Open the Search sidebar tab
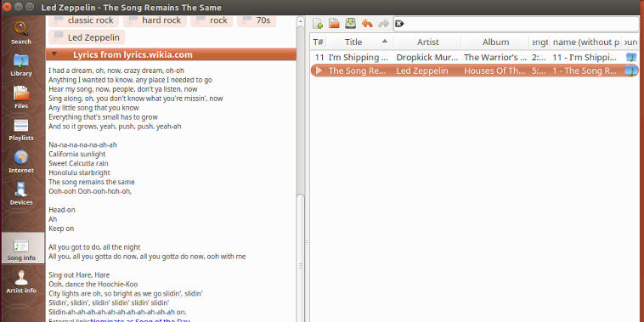644x322 pixels. [x=21, y=32]
